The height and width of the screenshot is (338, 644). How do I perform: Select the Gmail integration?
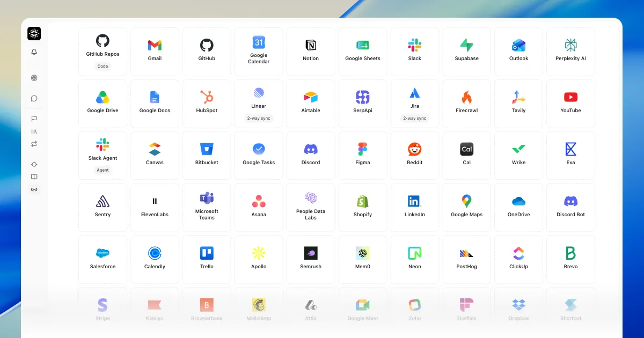[x=155, y=52]
